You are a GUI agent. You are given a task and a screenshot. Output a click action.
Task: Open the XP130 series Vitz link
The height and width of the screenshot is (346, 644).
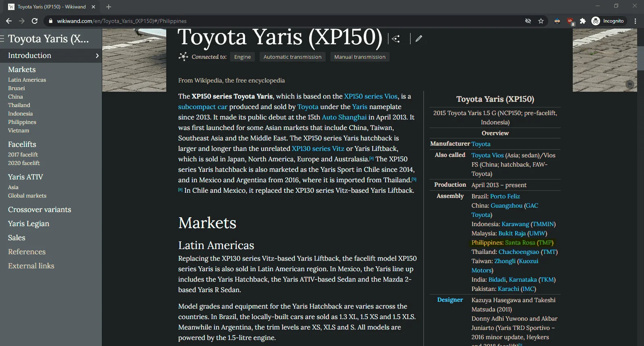[318, 148]
